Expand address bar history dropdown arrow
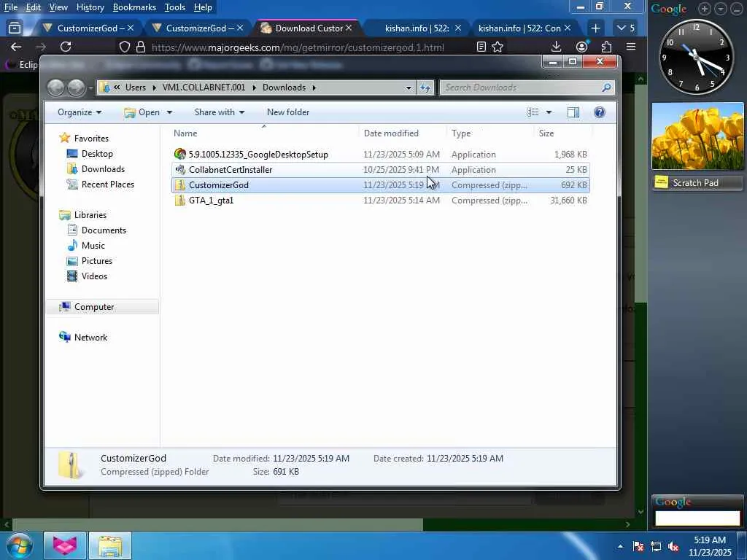This screenshot has width=747, height=560. tap(409, 87)
